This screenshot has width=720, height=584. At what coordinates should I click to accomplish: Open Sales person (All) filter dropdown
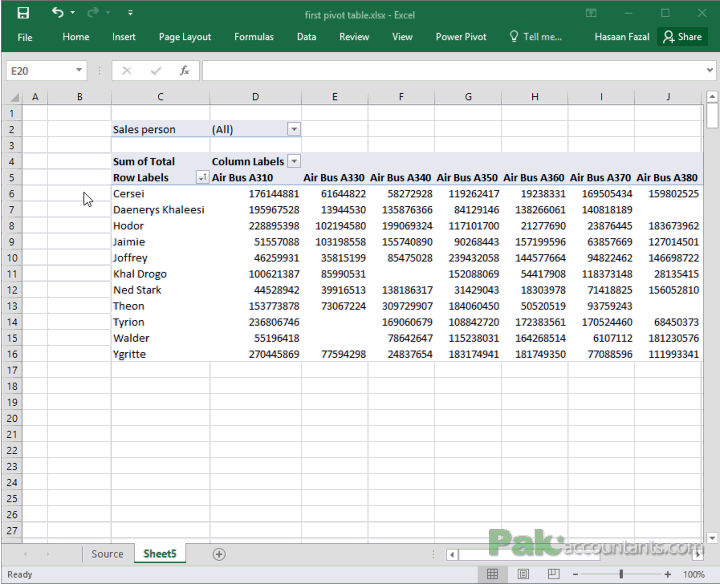pyautogui.click(x=294, y=129)
